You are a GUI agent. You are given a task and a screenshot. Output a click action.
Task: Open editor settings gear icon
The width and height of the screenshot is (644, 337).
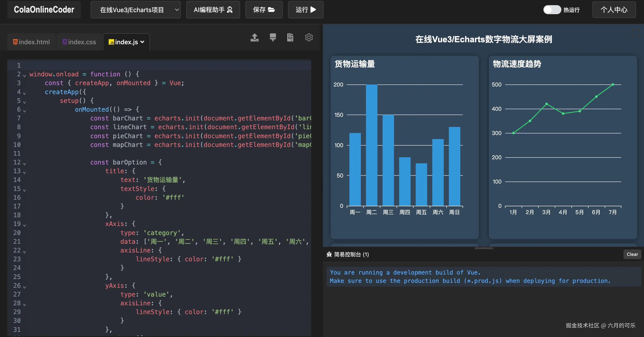click(309, 37)
